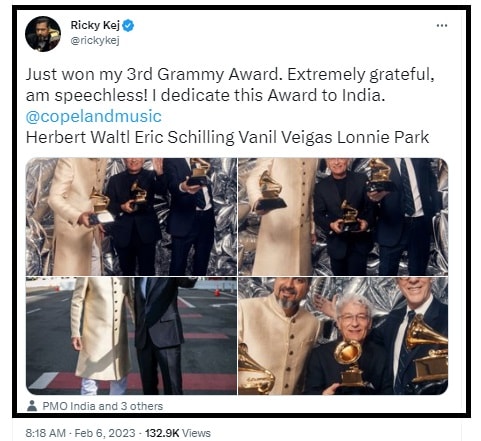Open top-left photo of three Grammy winners
481x441 pixels.
coord(131,217)
